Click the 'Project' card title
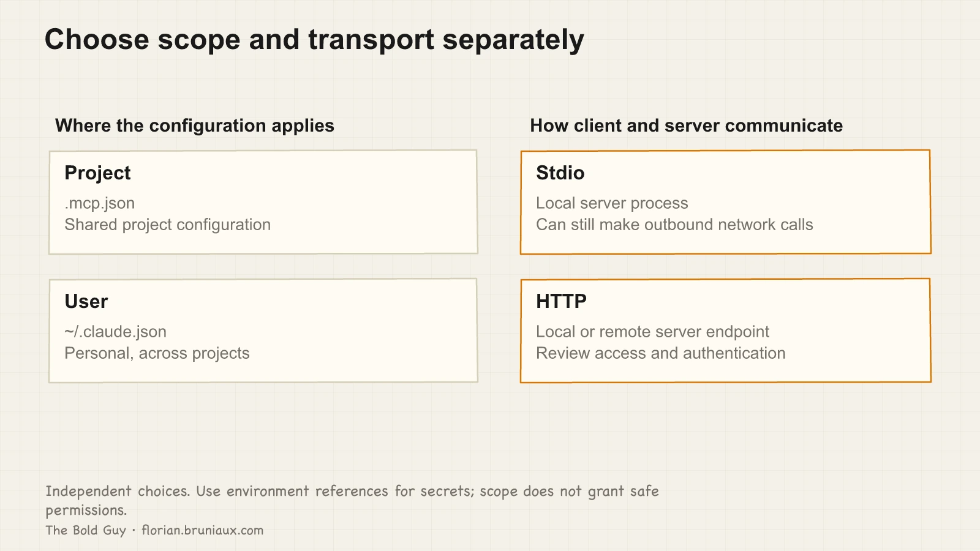The image size is (980, 551). (x=97, y=173)
